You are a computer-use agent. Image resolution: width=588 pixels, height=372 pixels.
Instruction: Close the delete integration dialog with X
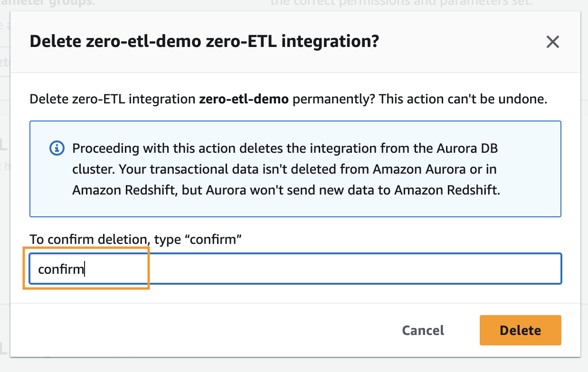pyautogui.click(x=552, y=42)
